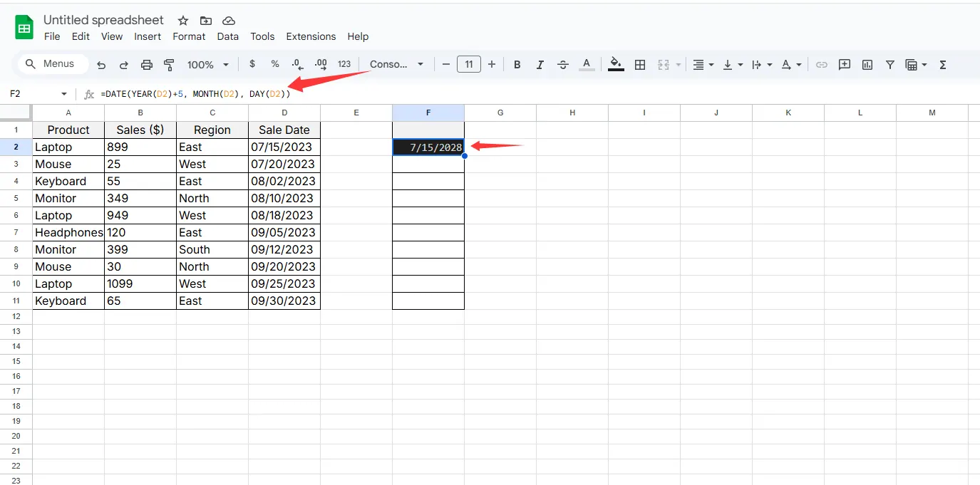Print the spreadsheet using the printer icon
The image size is (980, 485).
tap(147, 65)
